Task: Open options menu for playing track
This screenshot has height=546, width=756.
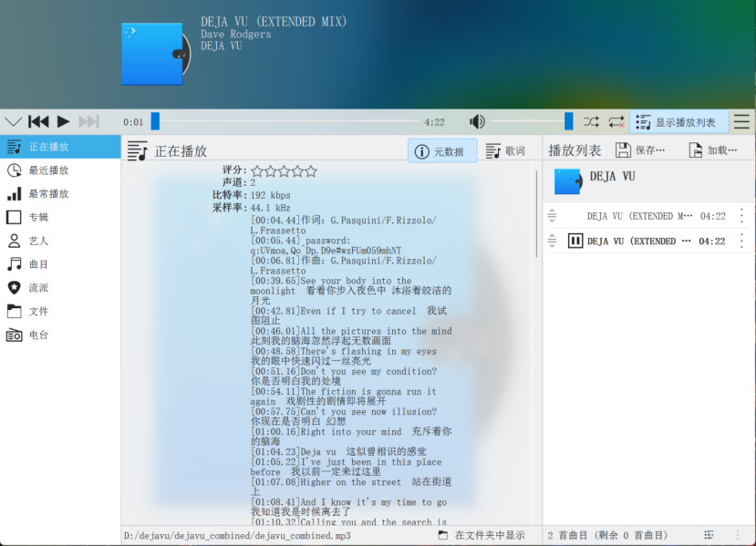Action: click(741, 241)
